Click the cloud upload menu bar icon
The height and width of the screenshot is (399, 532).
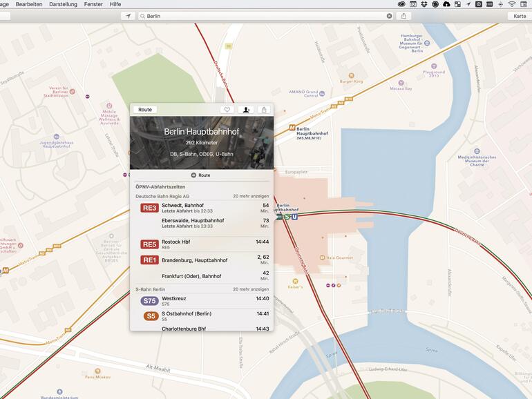click(446, 4)
